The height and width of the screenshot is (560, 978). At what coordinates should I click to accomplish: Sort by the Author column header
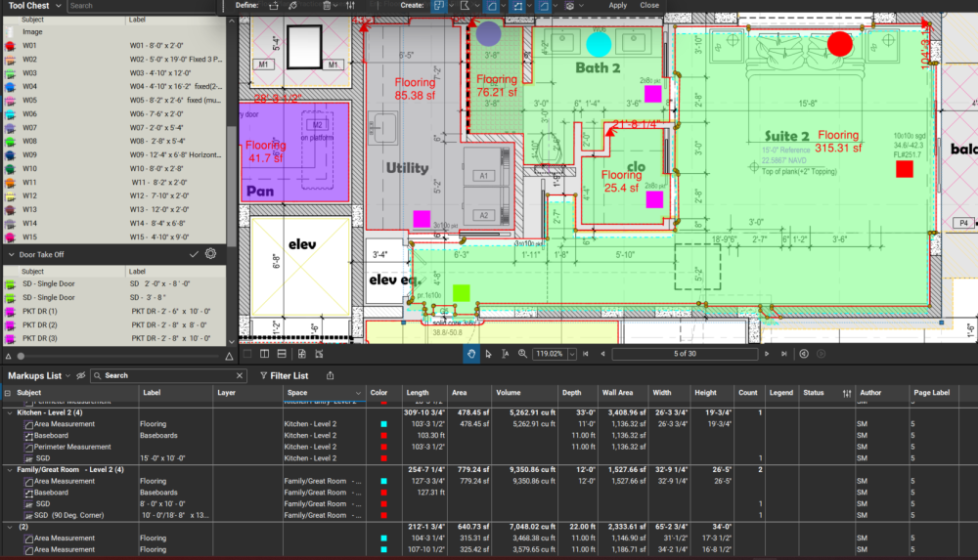[x=870, y=393]
